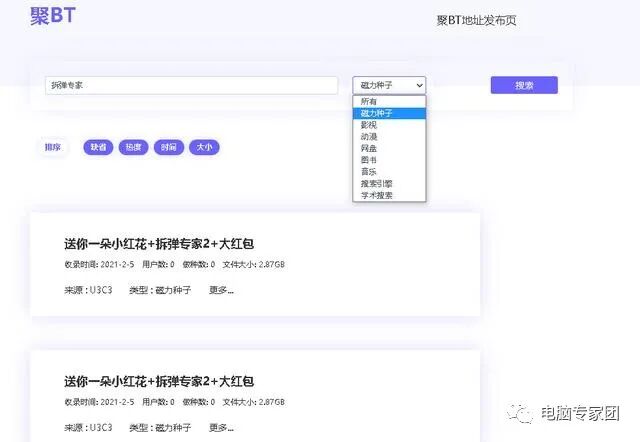Select 影视 in the dropdown list
This screenshot has height=442, width=640.
pos(389,125)
